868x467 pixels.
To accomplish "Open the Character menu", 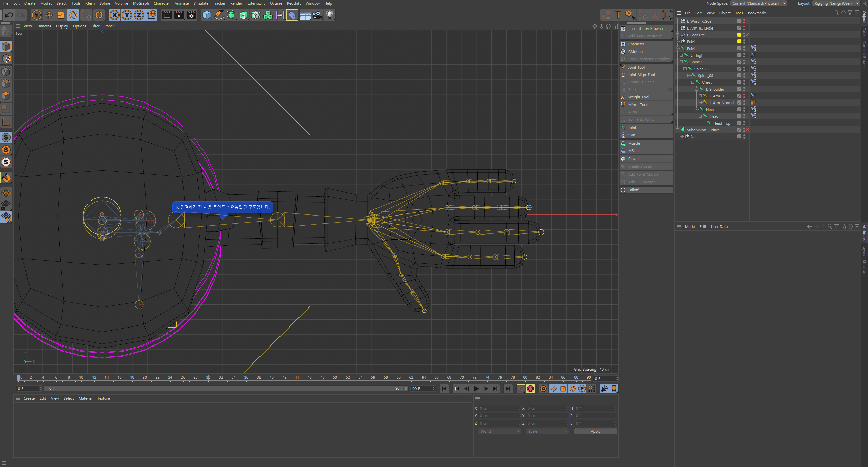I will (x=161, y=3).
